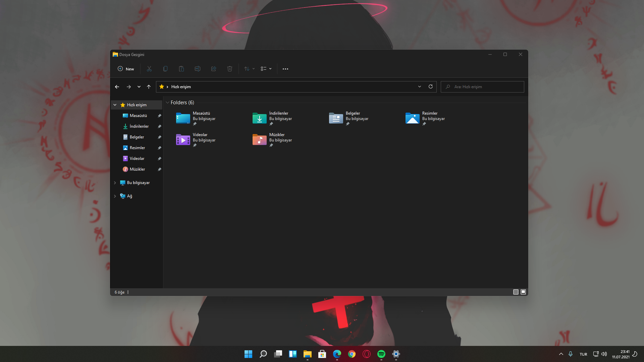The height and width of the screenshot is (362, 644).
Task: Click the Rename icon in toolbar
Action: point(198,69)
